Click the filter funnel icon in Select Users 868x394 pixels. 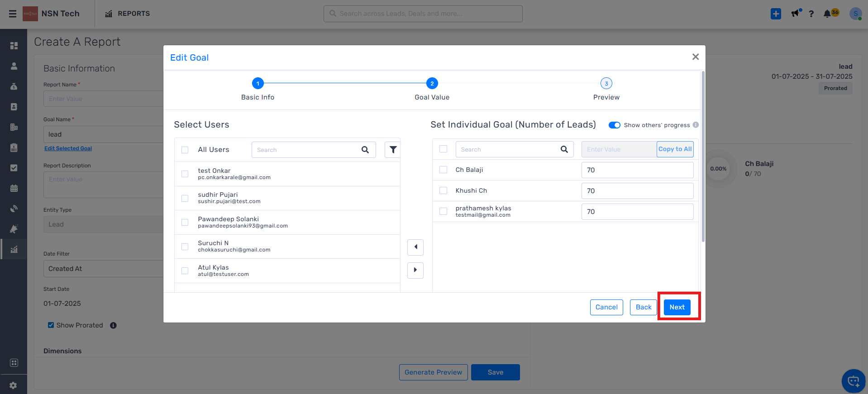point(393,150)
